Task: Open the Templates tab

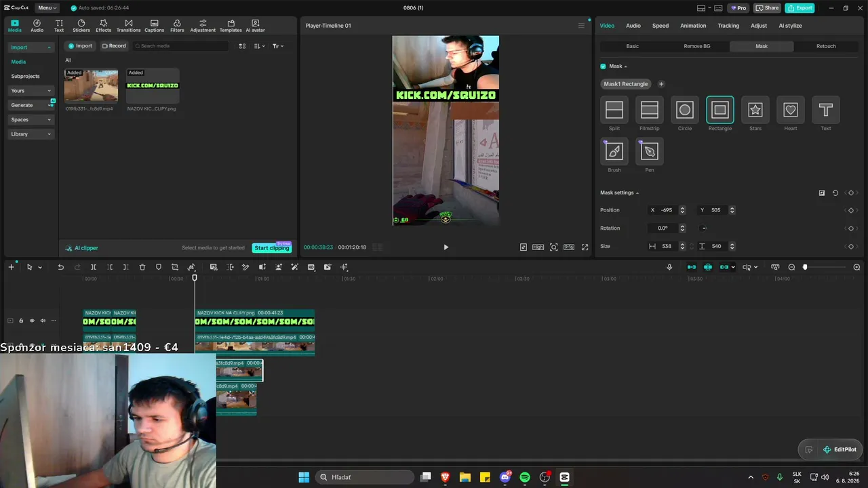Action: click(x=231, y=26)
